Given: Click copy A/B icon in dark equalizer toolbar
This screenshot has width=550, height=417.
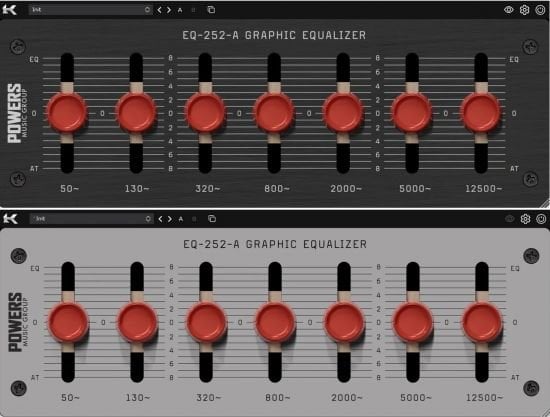Looking at the screenshot, I should [x=211, y=10].
